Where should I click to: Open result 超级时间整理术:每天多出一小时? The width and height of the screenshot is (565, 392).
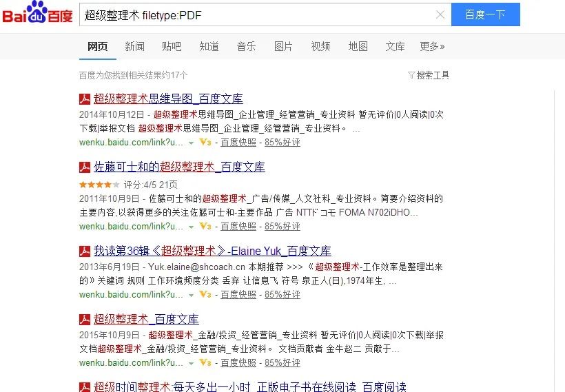[249, 386]
